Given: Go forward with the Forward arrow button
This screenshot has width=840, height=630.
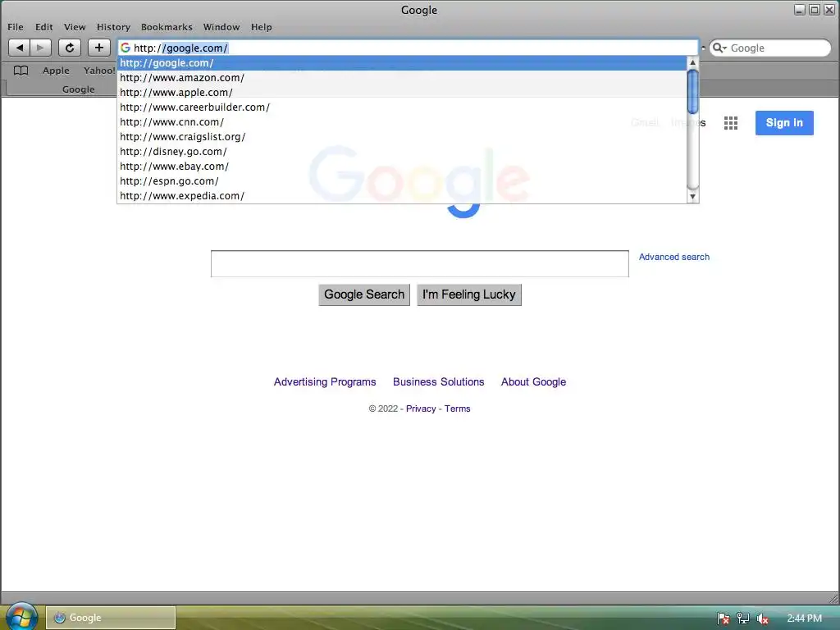Looking at the screenshot, I should coord(41,48).
